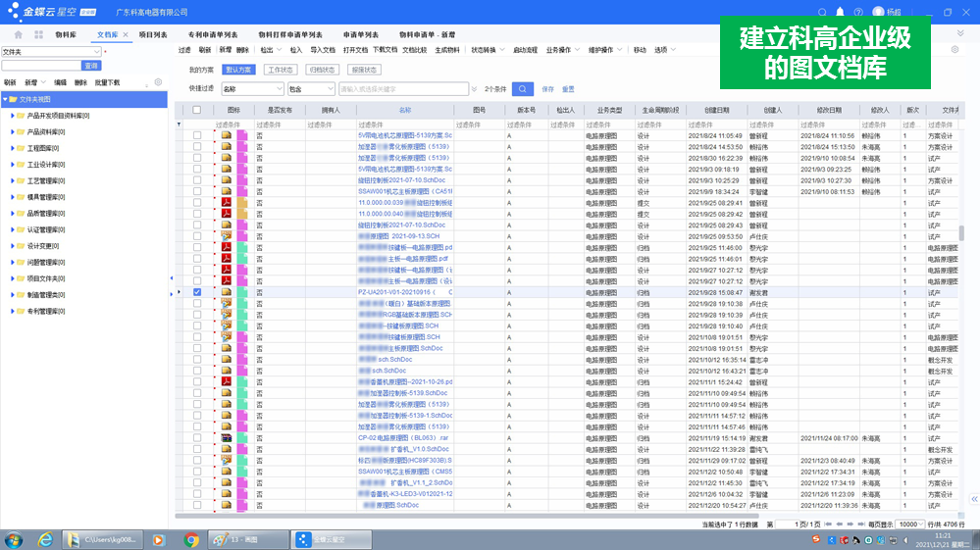980x550 pixels.
Task: Go to last page arrow
Action: pyautogui.click(x=861, y=525)
